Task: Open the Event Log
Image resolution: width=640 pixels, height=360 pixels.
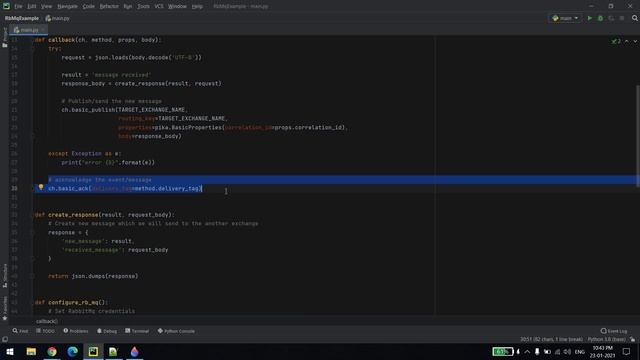Action: click(614, 331)
